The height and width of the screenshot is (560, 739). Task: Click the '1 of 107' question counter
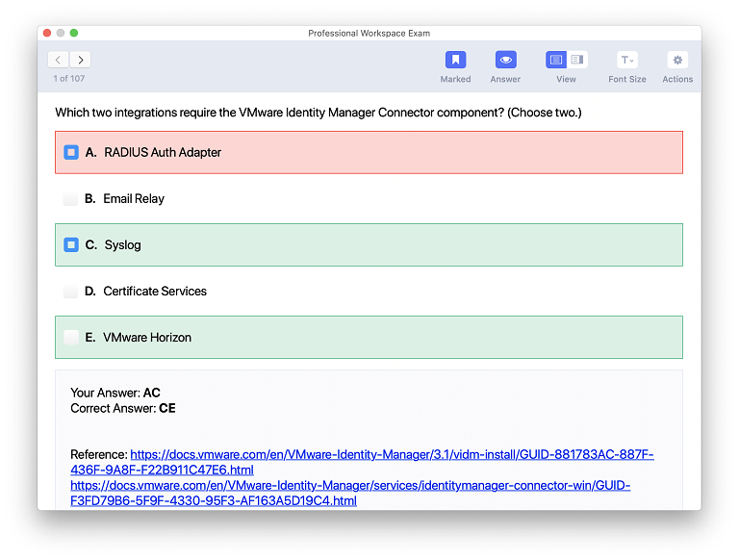[x=69, y=78]
